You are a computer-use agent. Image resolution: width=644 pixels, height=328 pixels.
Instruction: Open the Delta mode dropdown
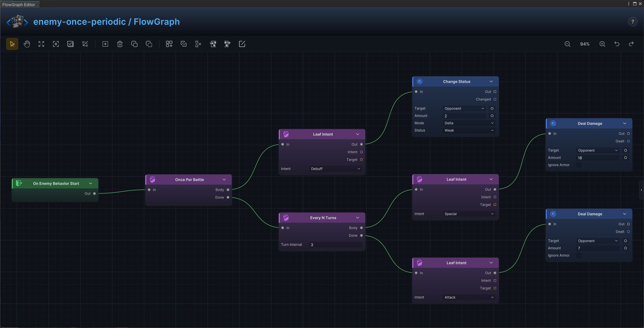point(469,123)
